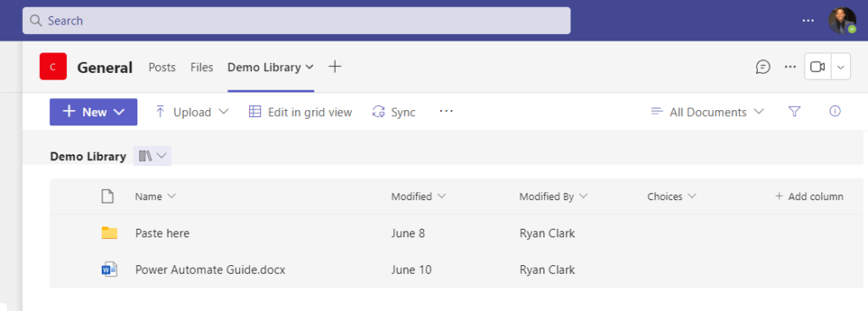
Task: Open the All Documents view selector
Action: coord(708,112)
